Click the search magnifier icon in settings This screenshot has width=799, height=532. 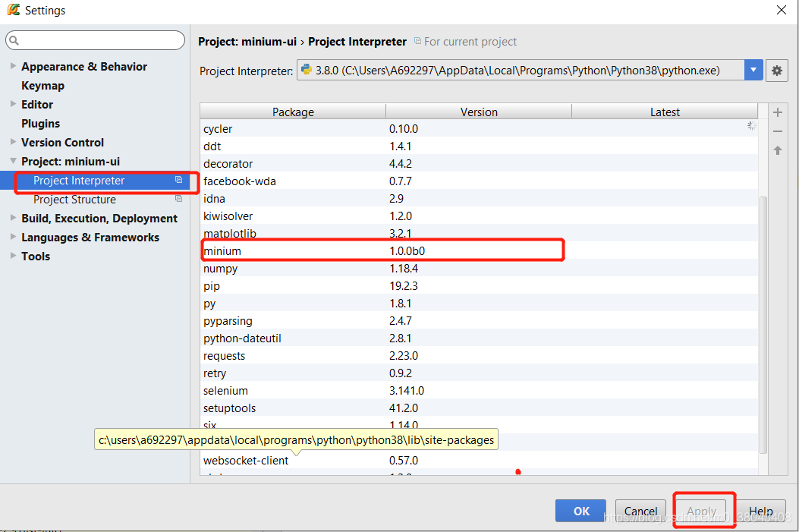pyautogui.click(x=14, y=40)
